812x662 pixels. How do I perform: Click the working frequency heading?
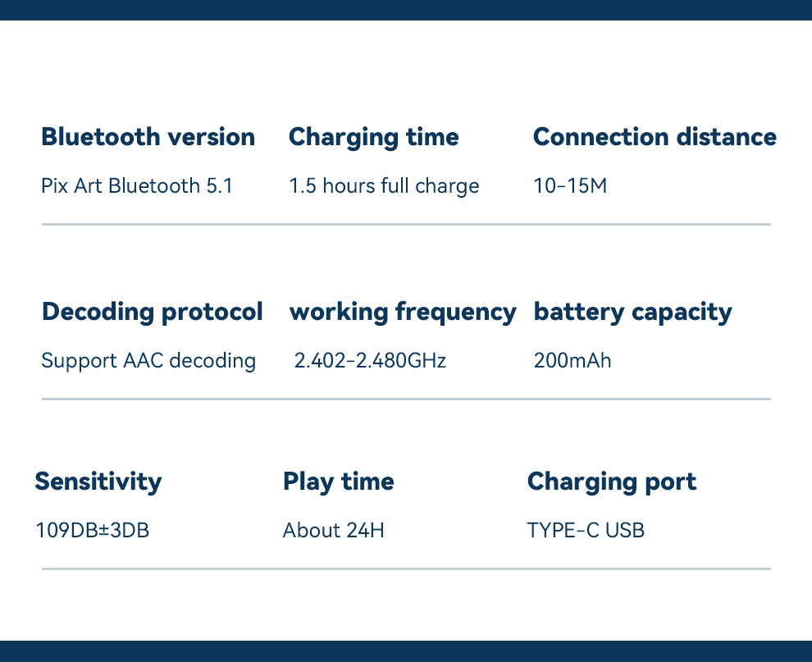pos(403,313)
